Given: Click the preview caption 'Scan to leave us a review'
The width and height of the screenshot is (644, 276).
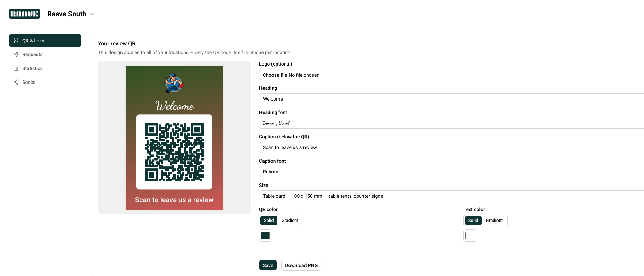Looking at the screenshot, I should coord(174,200).
